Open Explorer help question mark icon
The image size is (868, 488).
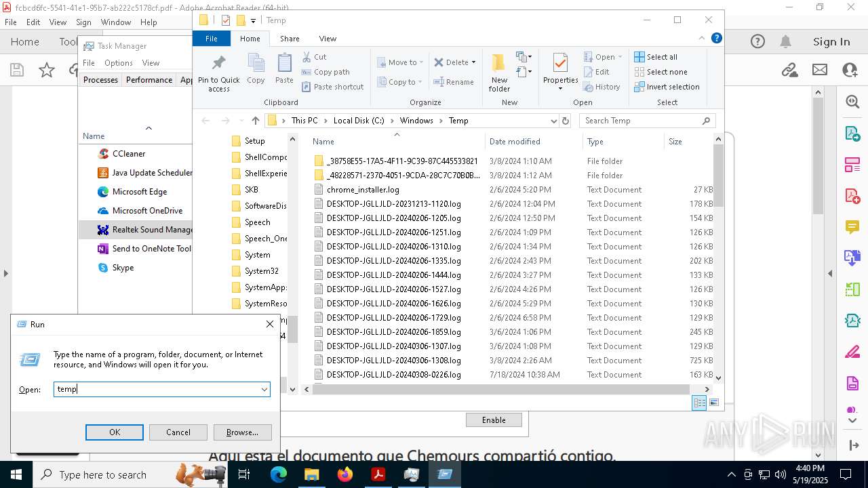point(717,39)
